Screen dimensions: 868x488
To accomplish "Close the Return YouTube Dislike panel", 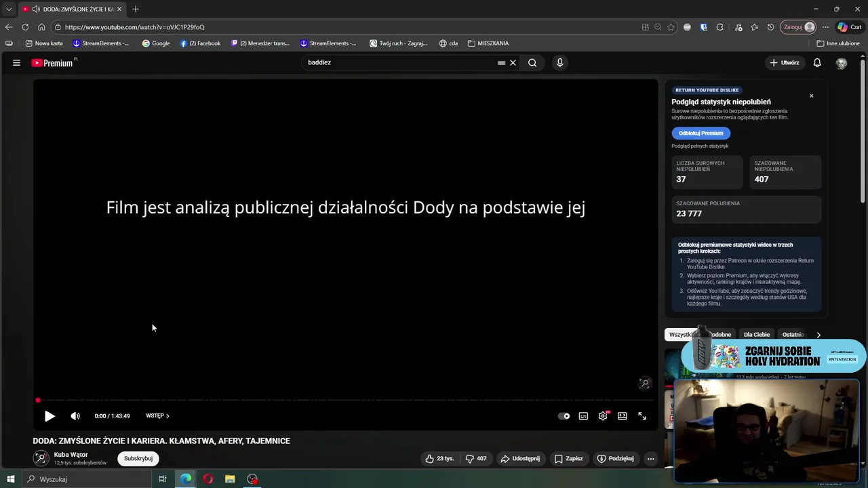I will [x=811, y=96].
